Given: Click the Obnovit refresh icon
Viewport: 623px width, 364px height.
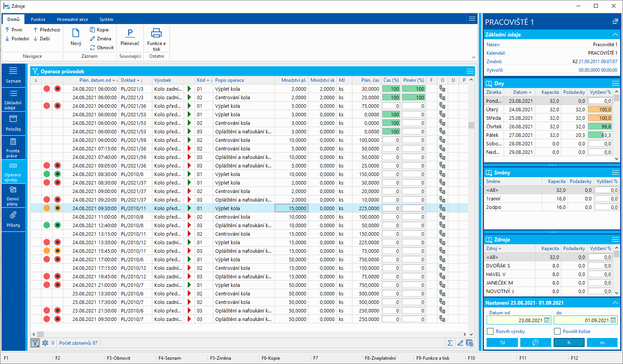Looking at the screenshot, I should [x=92, y=48].
